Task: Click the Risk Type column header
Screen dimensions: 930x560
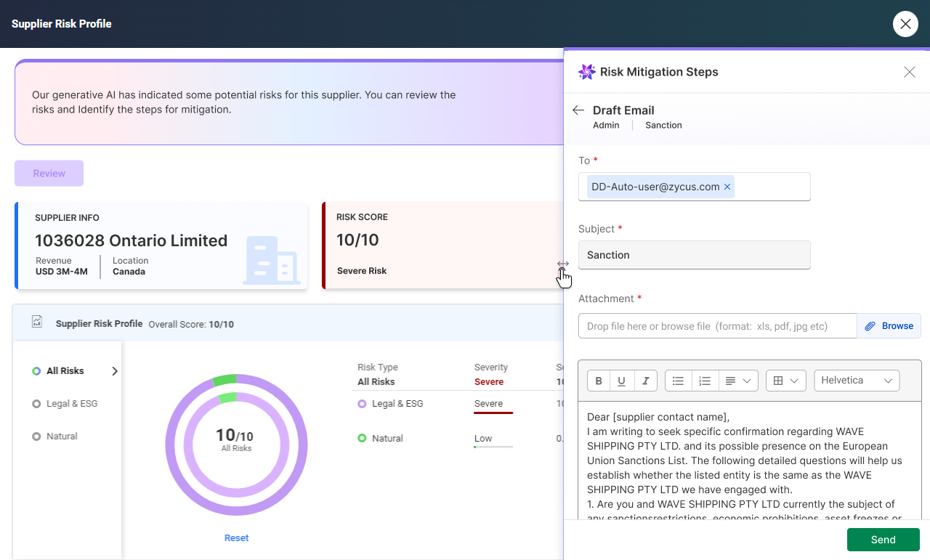Action: coord(378,368)
